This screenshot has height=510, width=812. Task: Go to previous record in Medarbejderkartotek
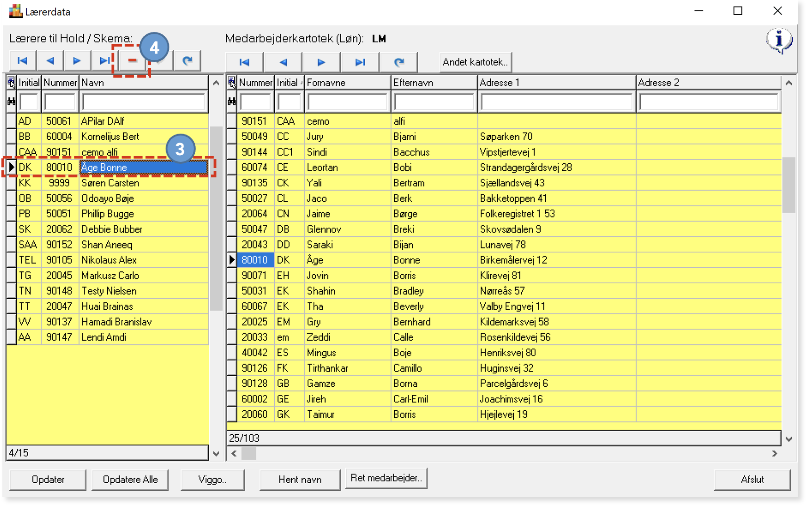tap(283, 62)
